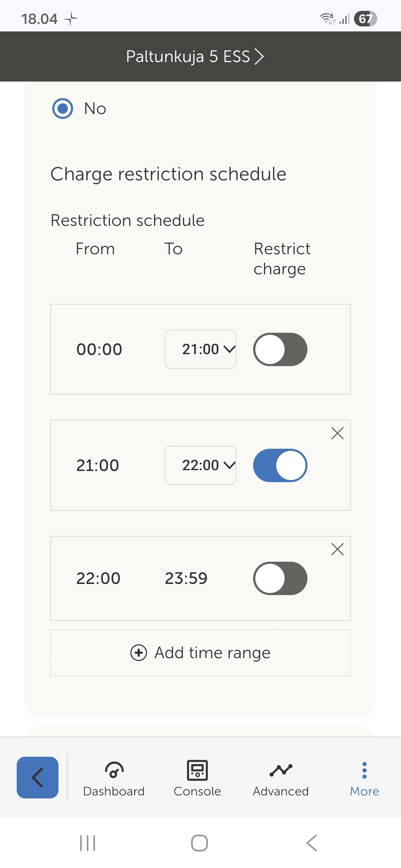The height and width of the screenshot is (868, 401).
Task: Tap Android home button
Action: (199, 843)
